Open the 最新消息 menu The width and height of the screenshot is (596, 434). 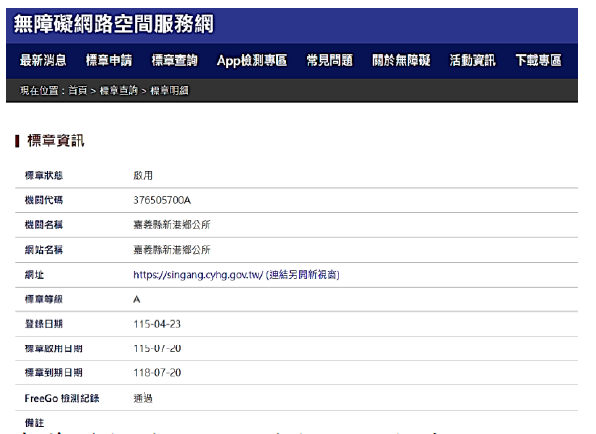(x=43, y=60)
